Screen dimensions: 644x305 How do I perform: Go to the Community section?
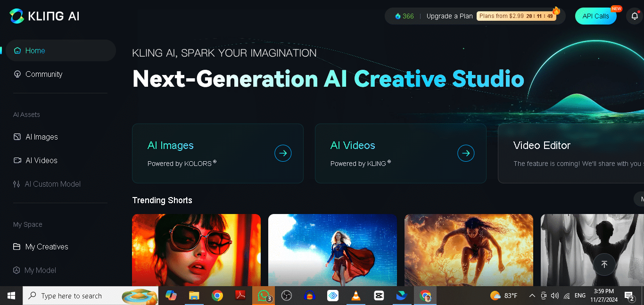44,74
